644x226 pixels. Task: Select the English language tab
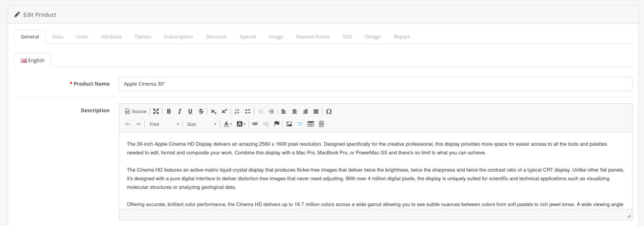[33, 60]
